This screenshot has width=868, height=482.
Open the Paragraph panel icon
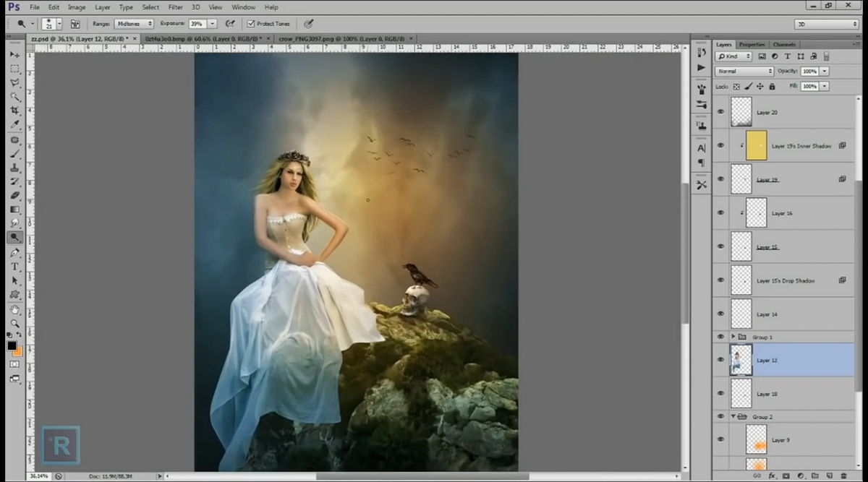pos(701,163)
